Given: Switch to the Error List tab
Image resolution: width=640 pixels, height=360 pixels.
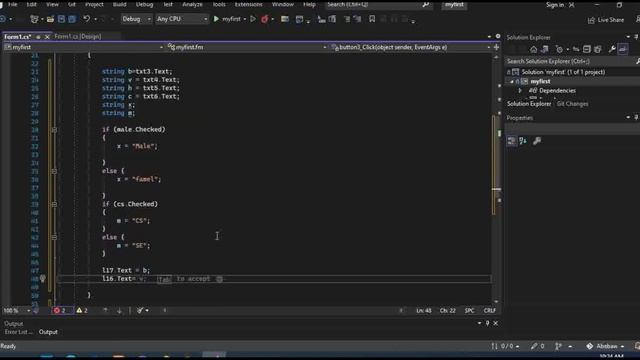Looking at the screenshot, I should pyautogui.click(x=18, y=332).
